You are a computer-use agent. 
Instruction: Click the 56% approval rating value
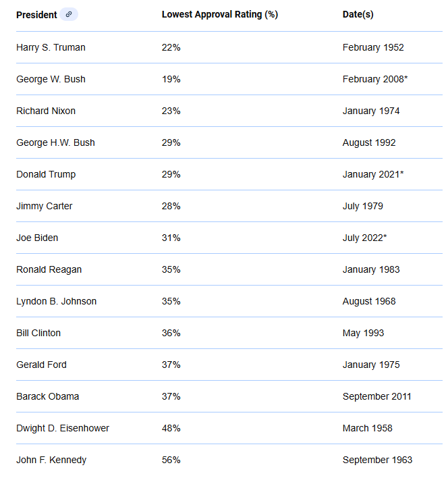(171, 460)
